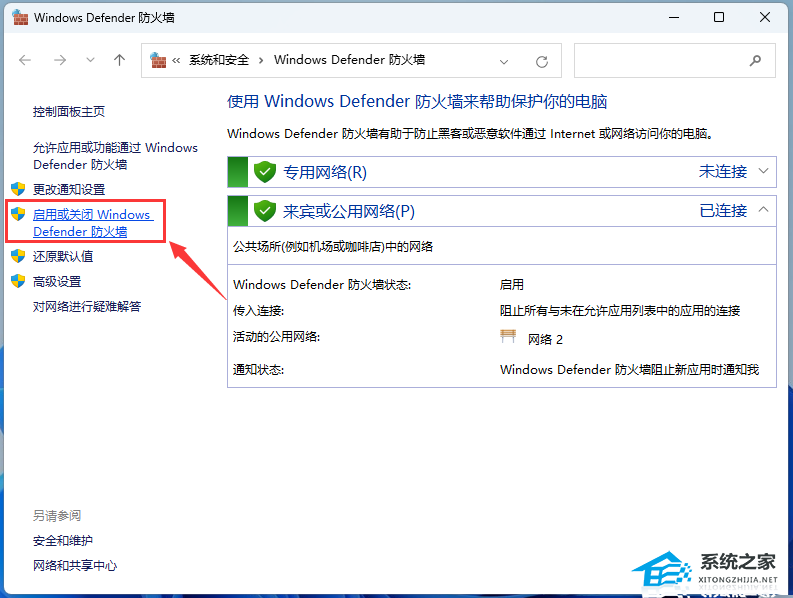793x598 pixels.
Task: Click the 网络 2 network name
Action: pos(545,339)
